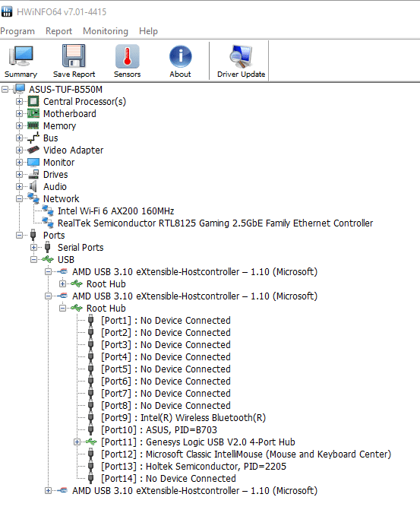Select the RealTek RTL8125 Ethernet Controller row
Viewport: 420px width, 513px height.
pos(216,223)
